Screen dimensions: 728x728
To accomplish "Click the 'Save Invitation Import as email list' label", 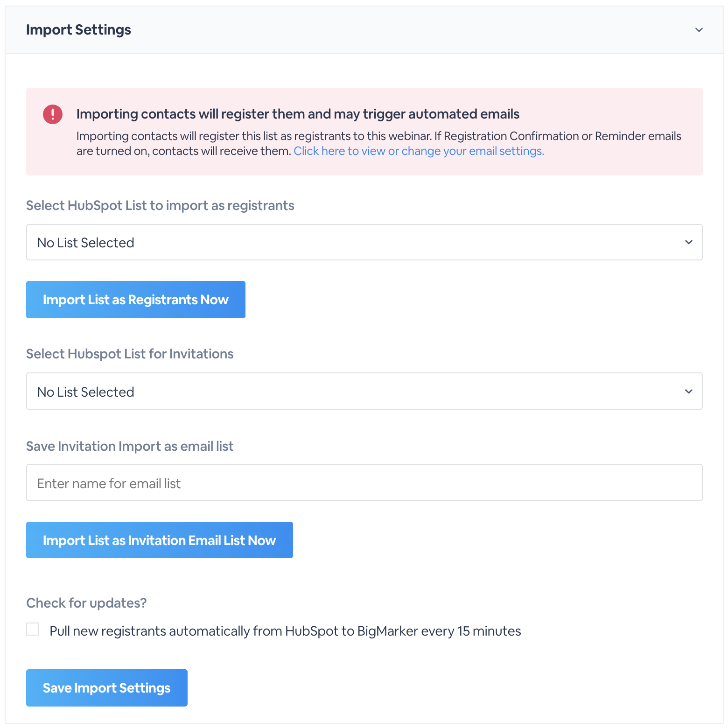I will pyautogui.click(x=130, y=447).
